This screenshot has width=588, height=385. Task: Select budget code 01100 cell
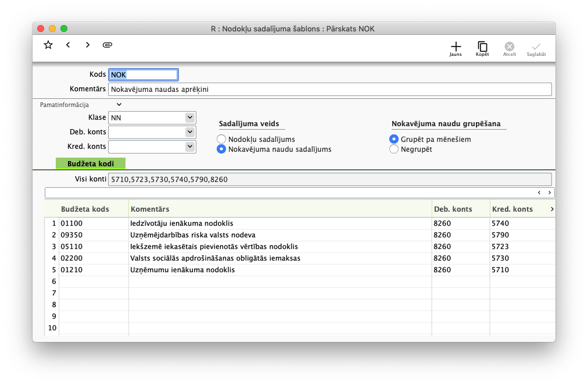(94, 223)
